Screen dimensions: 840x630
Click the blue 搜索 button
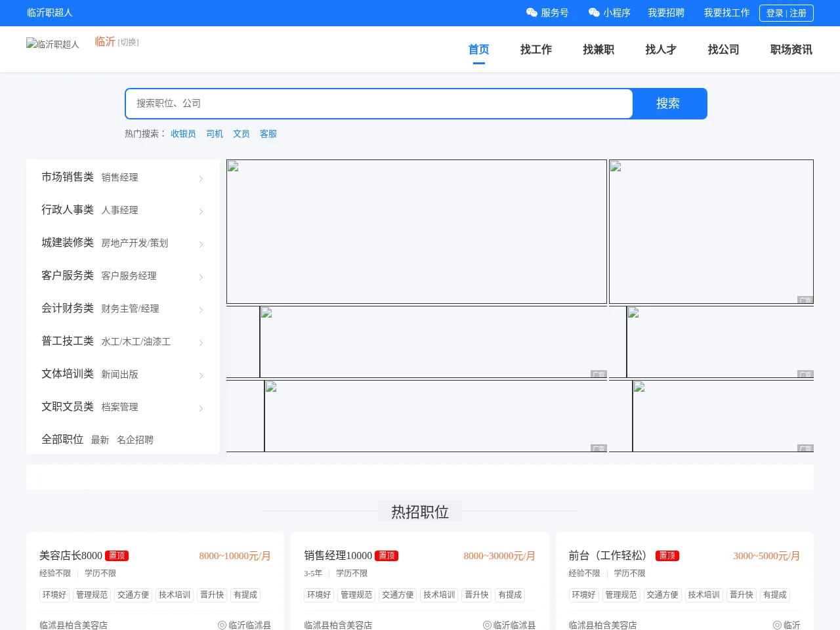[x=669, y=104]
